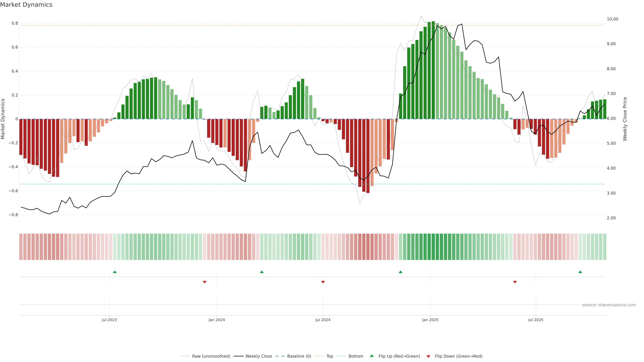Toggle the Baseline (0) legend entry

click(x=299, y=356)
